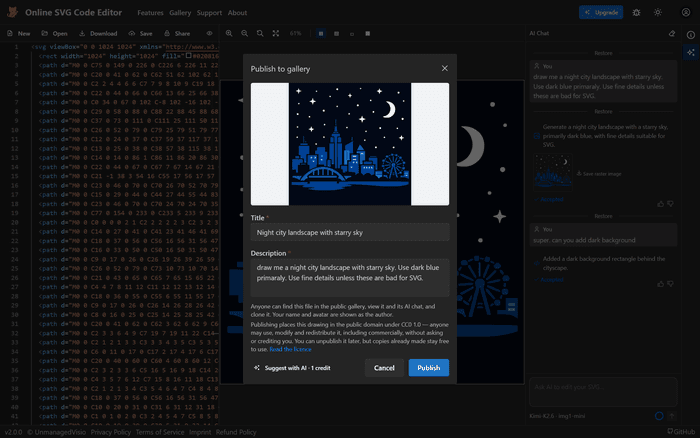
Task: Click the squirrel app logo
Action: pyautogui.click(x=12, y=13)
